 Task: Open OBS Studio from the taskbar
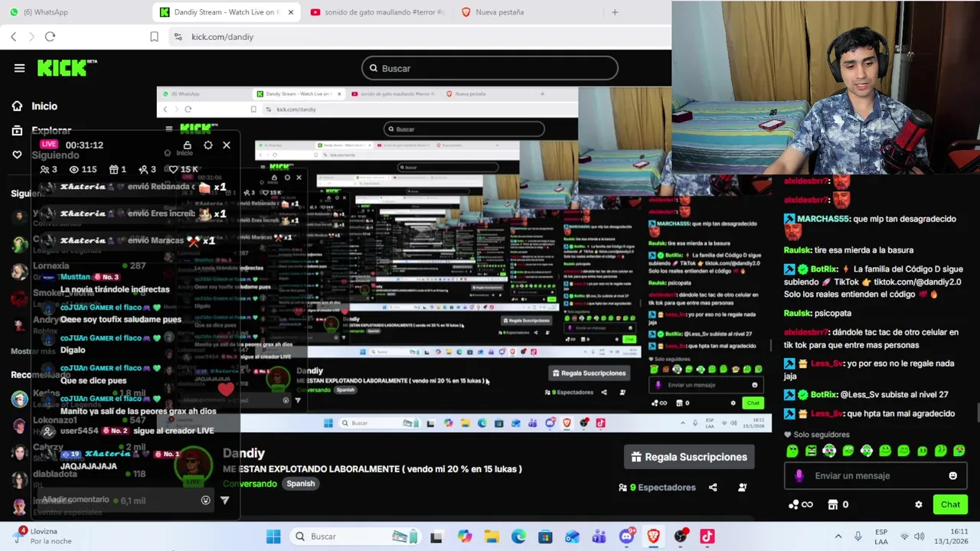point(680,536)
